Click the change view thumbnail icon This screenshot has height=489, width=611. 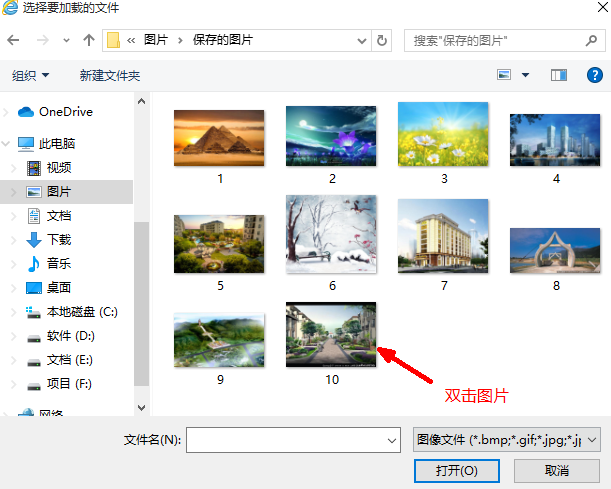pos(504,75)
